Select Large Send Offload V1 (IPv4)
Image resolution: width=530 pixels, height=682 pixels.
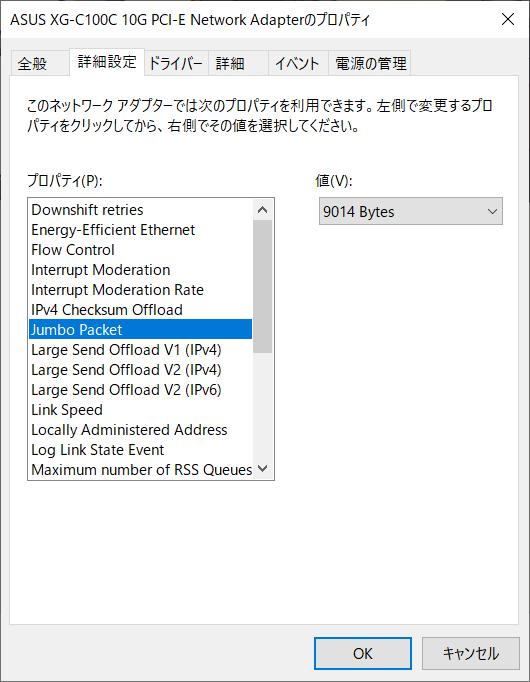point(140,350)
